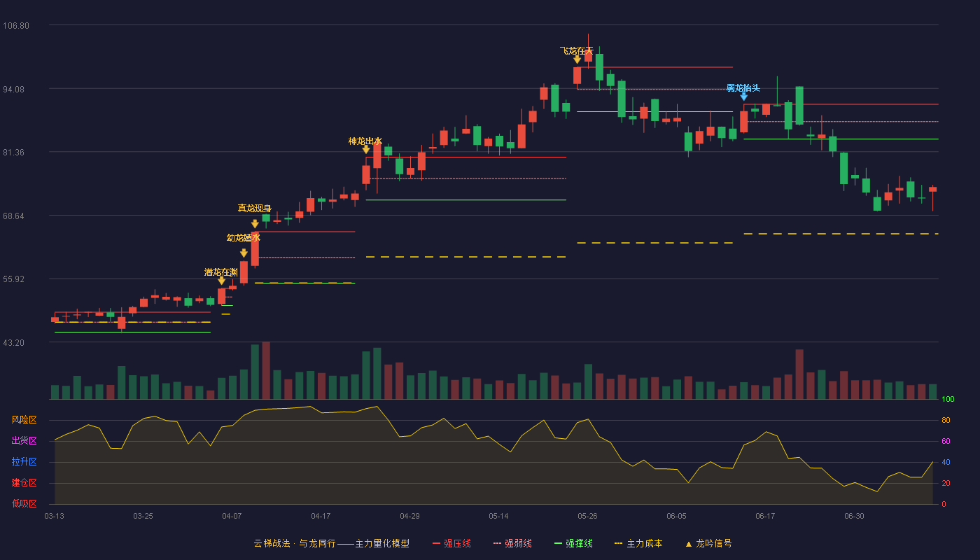Click the 06-30 date label
Viewport: 980px width, 560px height.
click(x=855, y=516)
